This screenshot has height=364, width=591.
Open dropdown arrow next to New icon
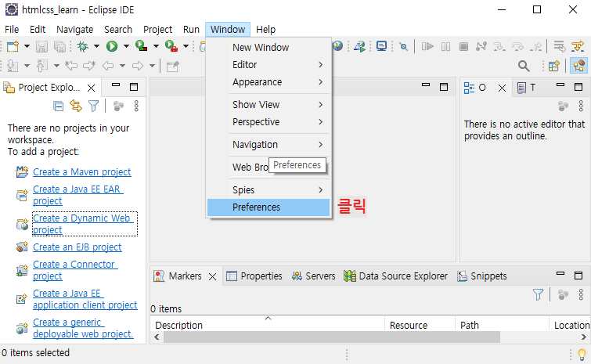27,46
